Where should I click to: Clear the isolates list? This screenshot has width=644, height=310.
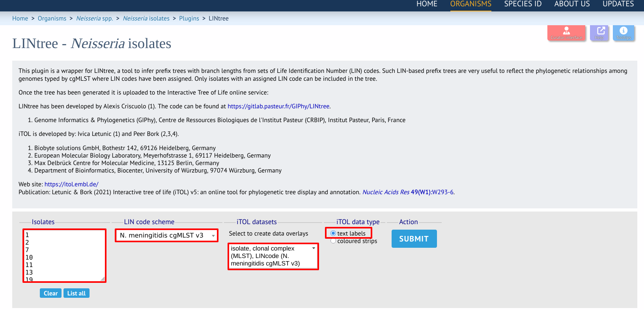(50, 293)
